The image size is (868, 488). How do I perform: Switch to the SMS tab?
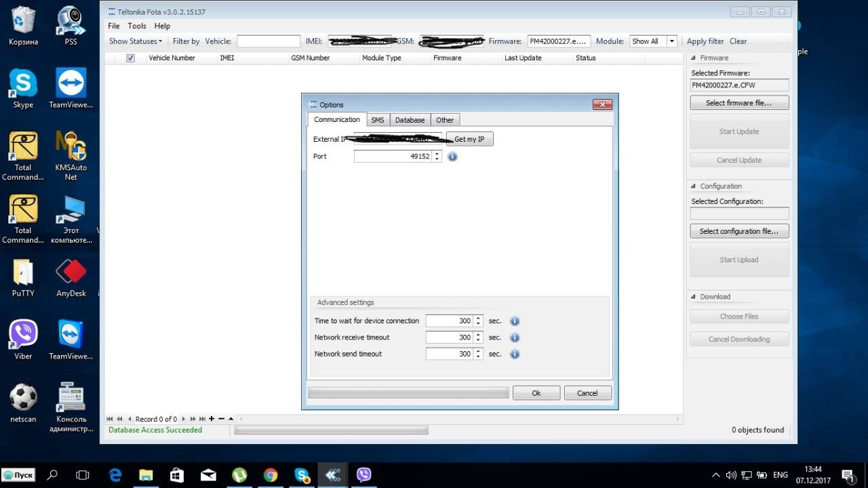click(x=378, y=120)
